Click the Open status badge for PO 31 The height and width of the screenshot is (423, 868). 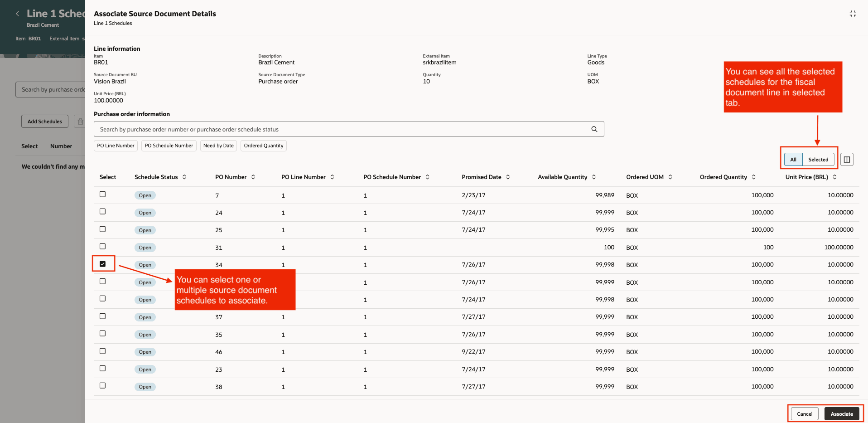(145, 248)
